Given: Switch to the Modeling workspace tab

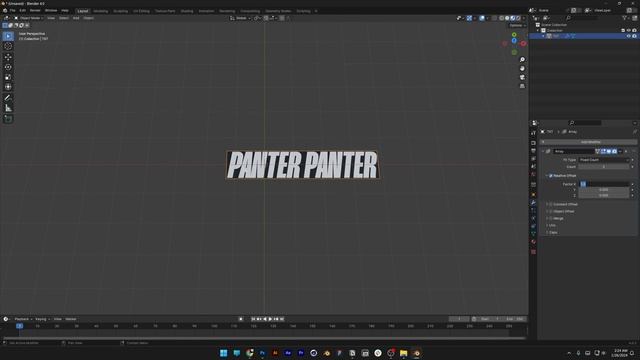Looking at the screenshot, I should click(x=100, y=11).
